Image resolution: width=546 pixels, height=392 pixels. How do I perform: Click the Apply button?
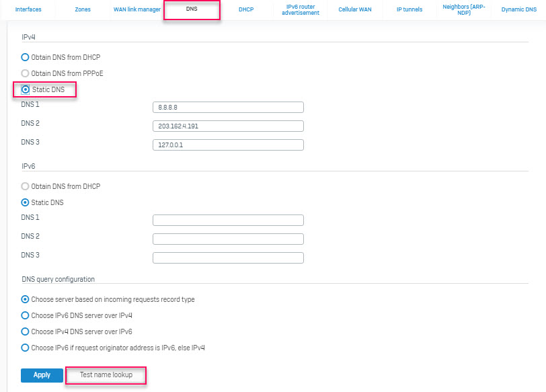point(42,375)
